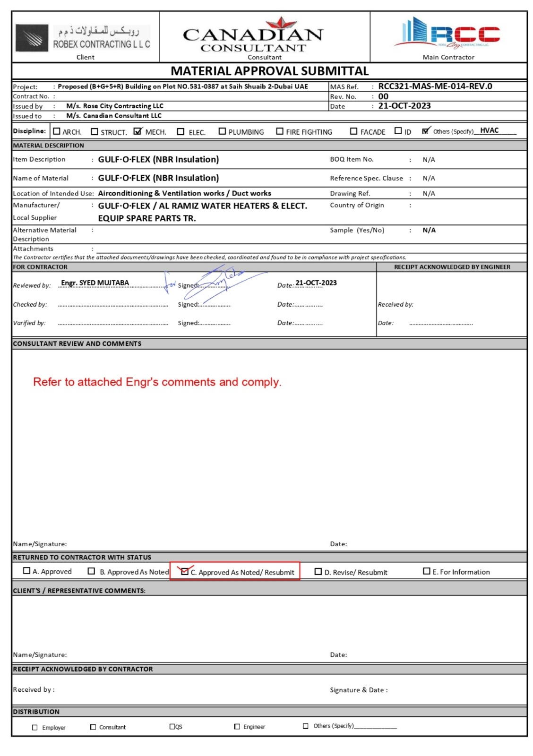Select the Manufacturer/Local Supplier value text
The height and width of the screenshot is (756, 533).
pyautogui.click(x=203, y=212)
